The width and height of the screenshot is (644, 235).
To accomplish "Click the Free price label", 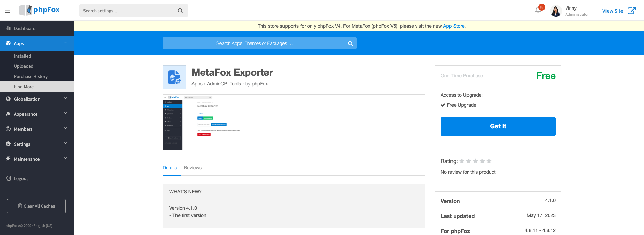I will coord(546,76).
